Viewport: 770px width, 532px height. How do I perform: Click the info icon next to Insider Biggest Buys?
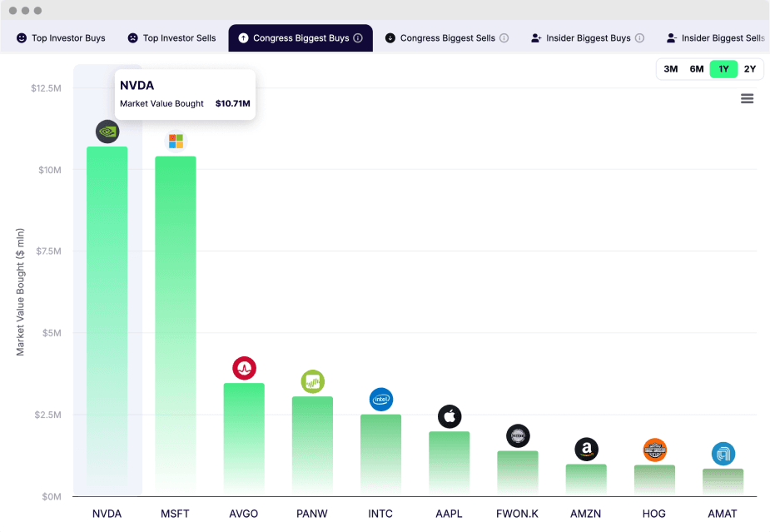click(x=639, y=37)
